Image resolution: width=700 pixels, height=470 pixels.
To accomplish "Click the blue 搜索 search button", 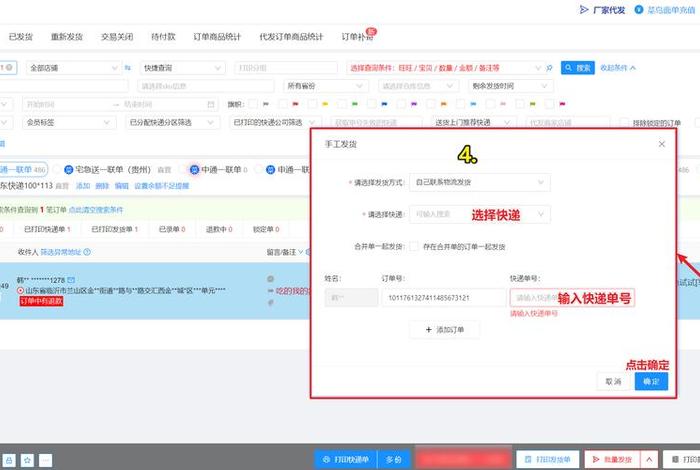I will 577,68.
